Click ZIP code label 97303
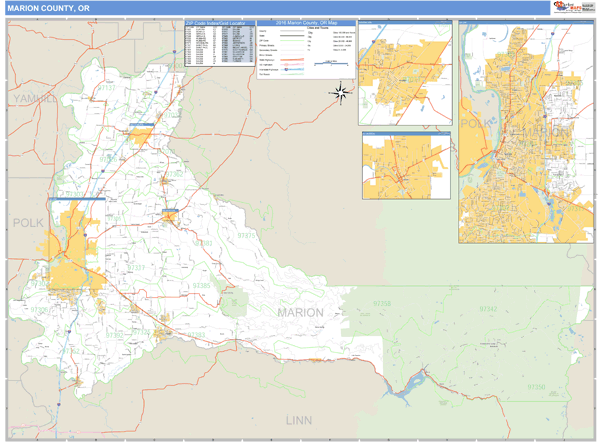The image size is (600, 442). click(74, 194)
